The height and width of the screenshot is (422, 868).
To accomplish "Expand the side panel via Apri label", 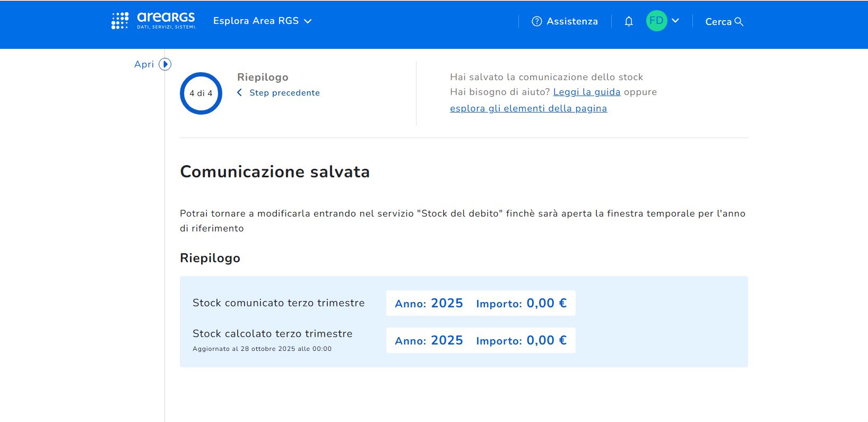I will coord(144,64).
